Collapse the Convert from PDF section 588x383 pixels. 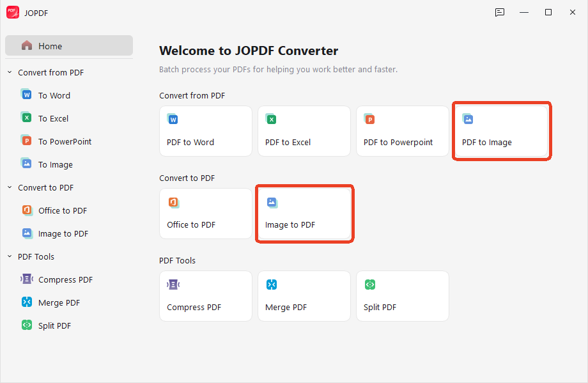tap(10, 72)
